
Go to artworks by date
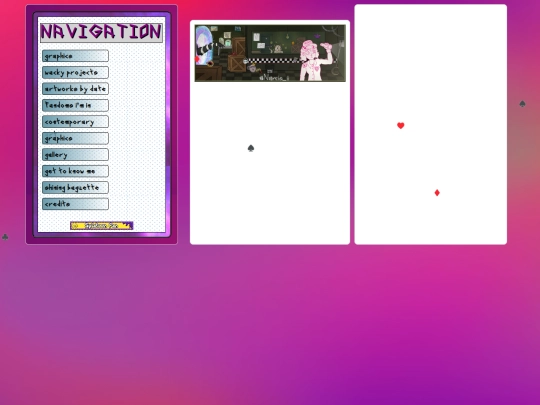tap(75, 89)
